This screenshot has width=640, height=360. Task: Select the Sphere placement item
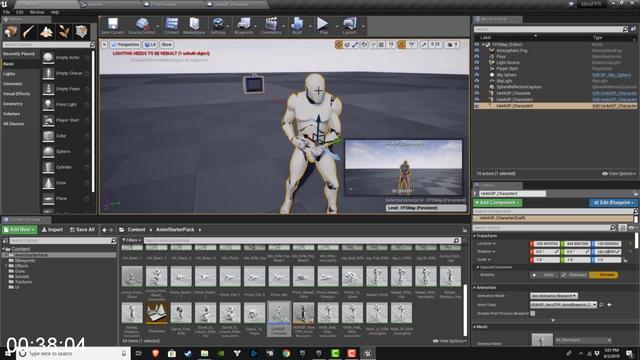66,151
